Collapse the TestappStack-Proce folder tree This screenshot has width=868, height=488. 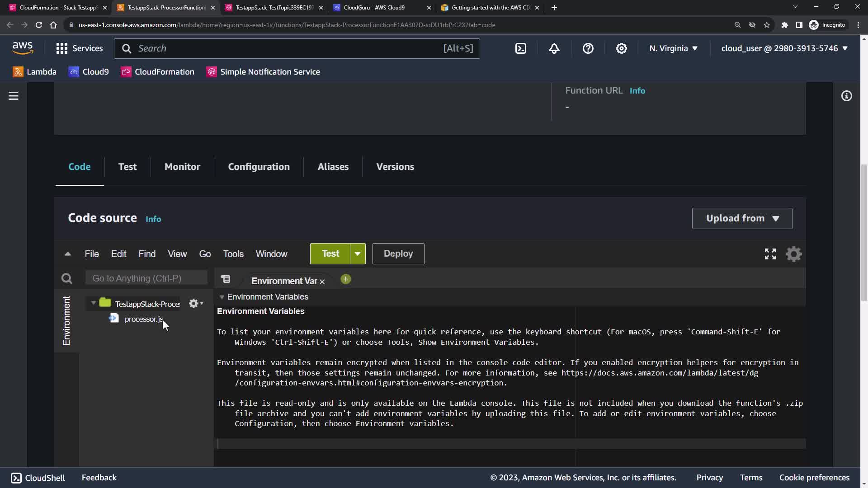click(x=93, y=303)
